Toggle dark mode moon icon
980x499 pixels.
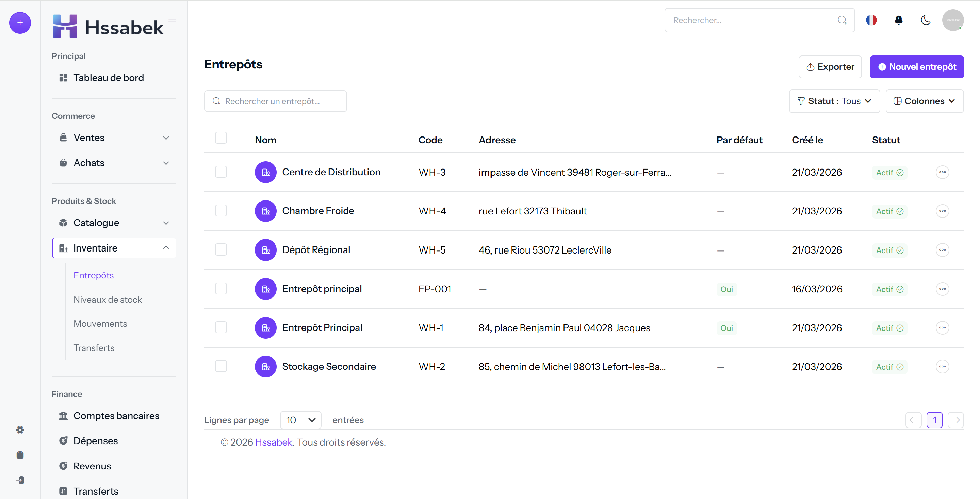click(x=925, y=20)
